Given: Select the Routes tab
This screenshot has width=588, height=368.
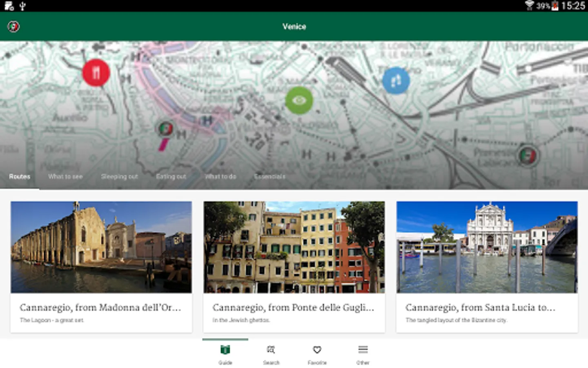Looking at the screenshot, I should click(x=20, y=177).
